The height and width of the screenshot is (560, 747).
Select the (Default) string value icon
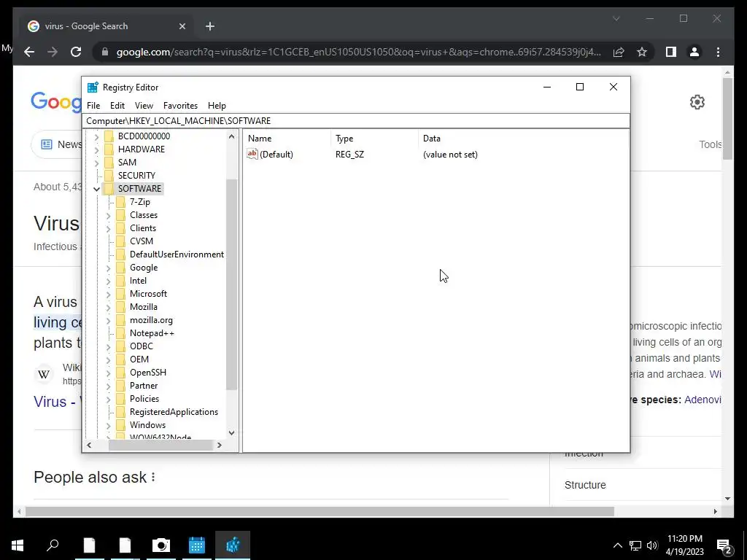coord(252,154)
